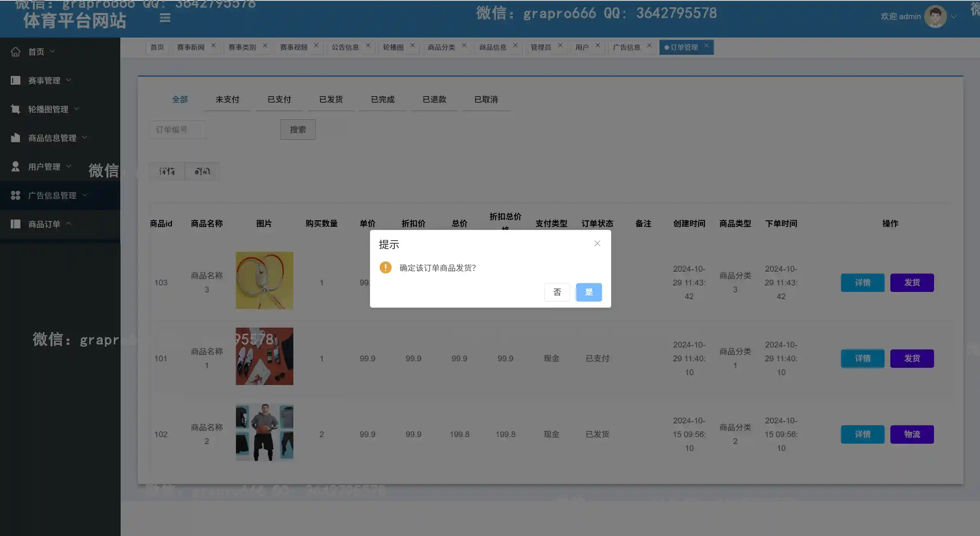
Task: Decline shipment by clicking 否
Action: 557,292
